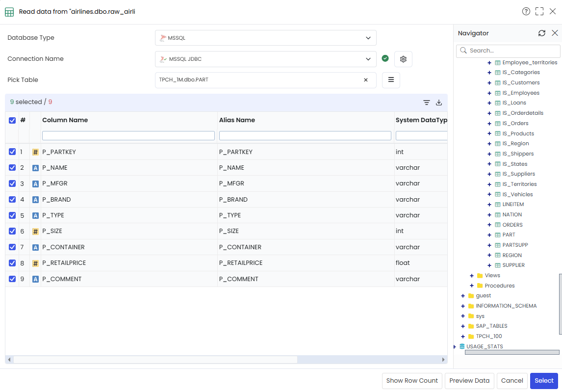562x392 pixels.
Task: Open the help question mark icon
Action: (526, 11)
